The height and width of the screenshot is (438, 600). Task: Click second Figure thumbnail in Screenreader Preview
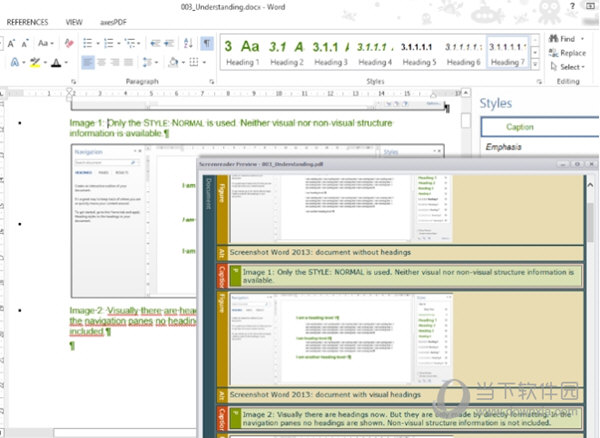coord(341,339)
